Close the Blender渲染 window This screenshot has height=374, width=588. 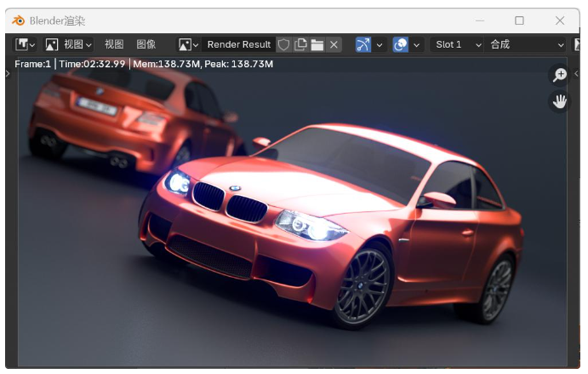[560, 20]
